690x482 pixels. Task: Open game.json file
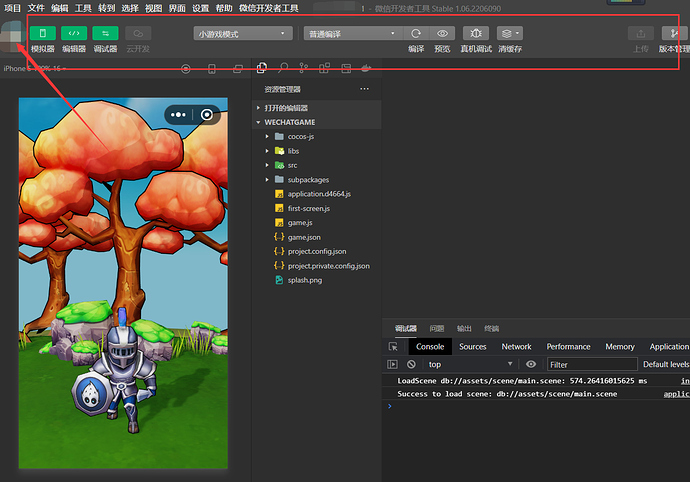(x=317, y=237)
